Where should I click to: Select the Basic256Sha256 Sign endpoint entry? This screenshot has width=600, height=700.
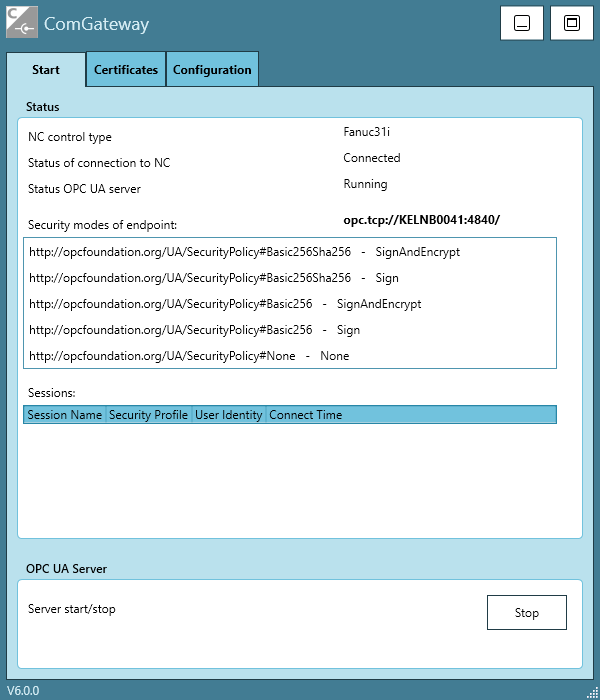[x=213, y=278]
